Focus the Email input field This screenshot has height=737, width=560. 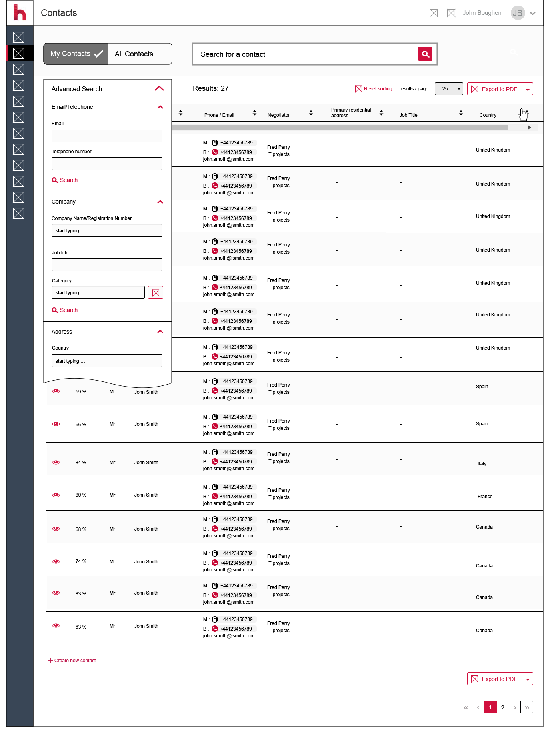pyautogui.click(x=107, y=136)
